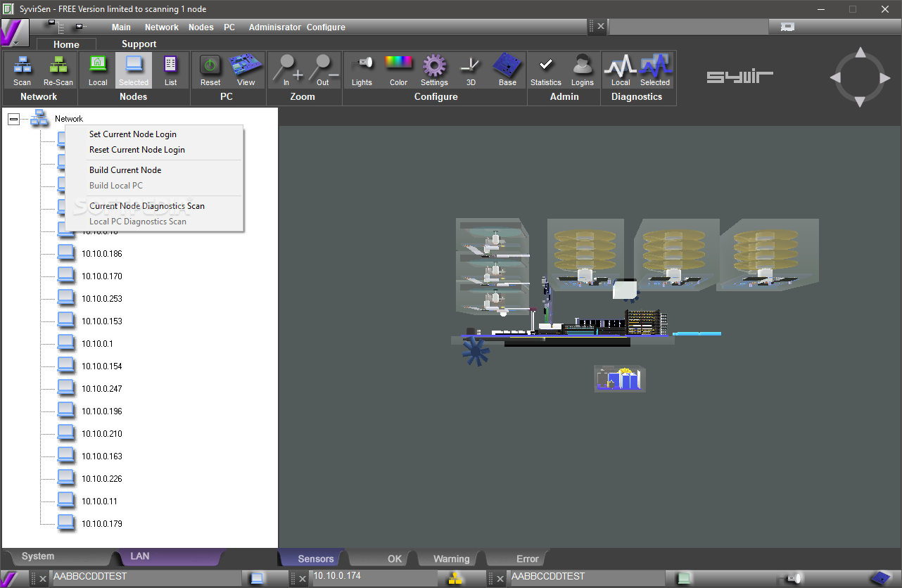902x588 pixels.
Task: Open the Network menu in menu bar
Action: [162, 27]
